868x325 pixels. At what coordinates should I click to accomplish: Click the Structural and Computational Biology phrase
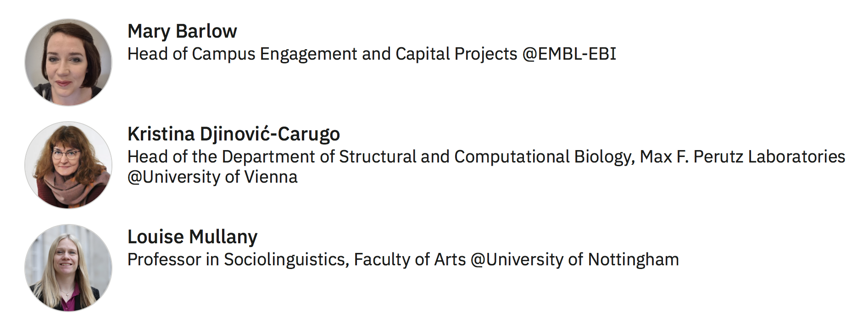point(487,157)
